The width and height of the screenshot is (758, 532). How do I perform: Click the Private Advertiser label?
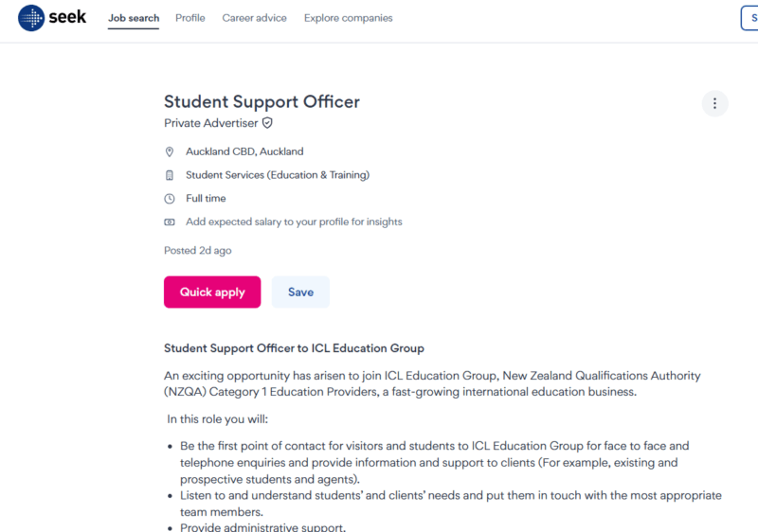tap(210, 123)
